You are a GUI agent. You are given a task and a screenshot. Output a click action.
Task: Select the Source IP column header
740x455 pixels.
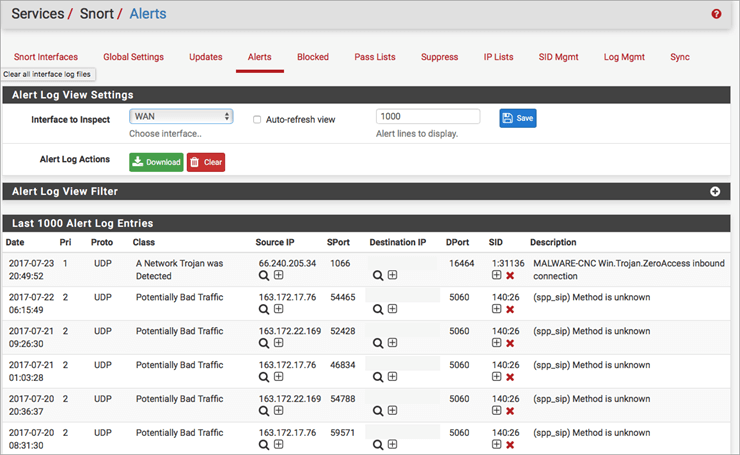coord(275,243)
